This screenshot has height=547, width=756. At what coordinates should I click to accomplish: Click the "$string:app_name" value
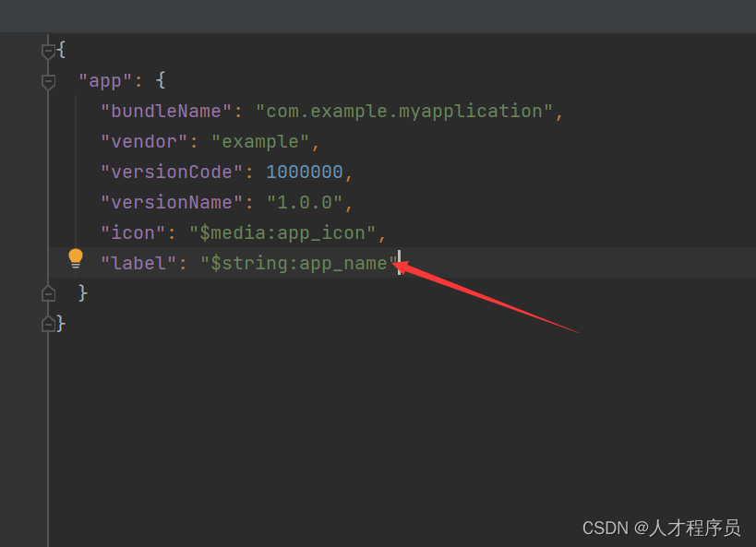299,264
